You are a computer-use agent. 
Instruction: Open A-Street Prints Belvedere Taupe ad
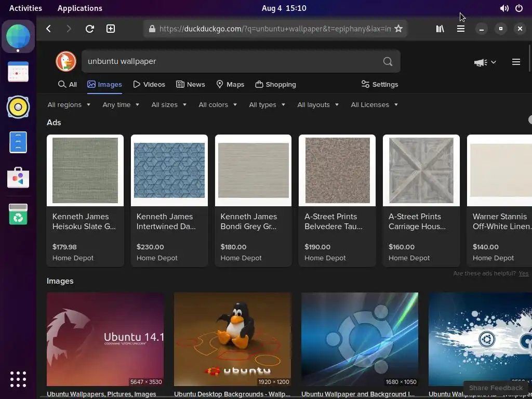[337, 201]
